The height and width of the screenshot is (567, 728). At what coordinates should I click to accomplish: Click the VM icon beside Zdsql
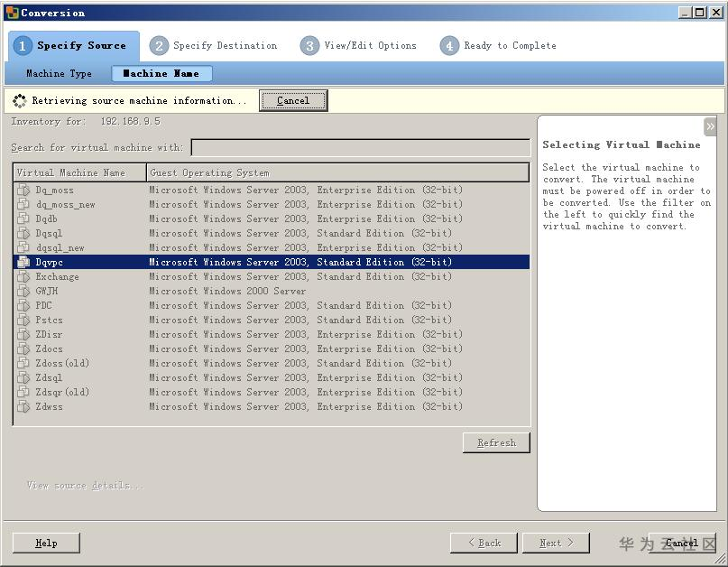click(23, 377)
